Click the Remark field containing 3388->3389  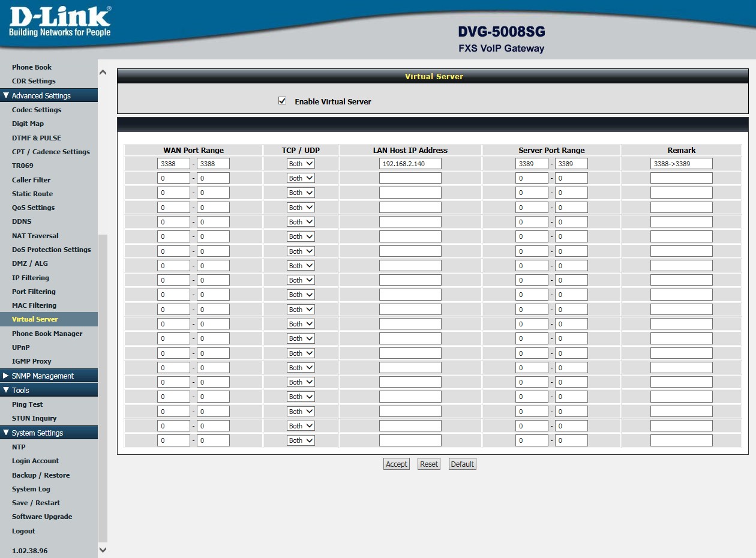(681, 163)
